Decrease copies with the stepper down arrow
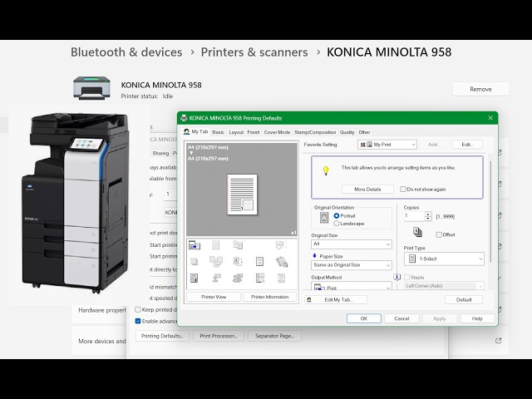532x399 pixels. point(428,219)
